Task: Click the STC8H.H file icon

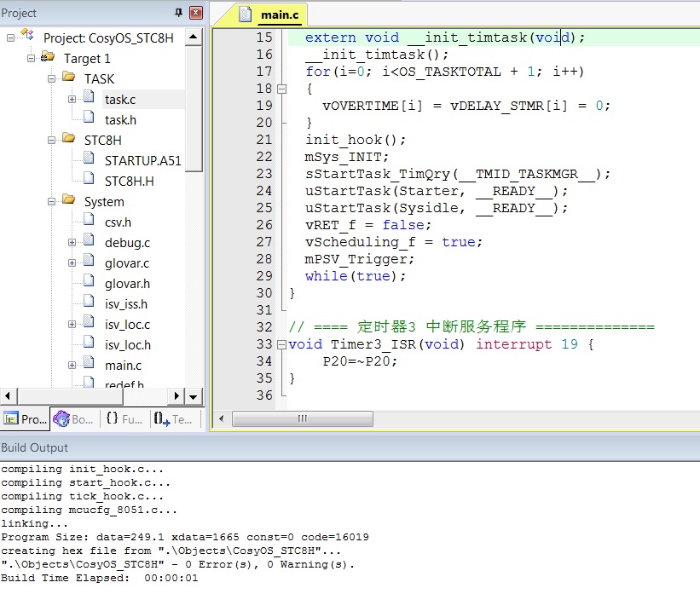Action: click(89, 178)
